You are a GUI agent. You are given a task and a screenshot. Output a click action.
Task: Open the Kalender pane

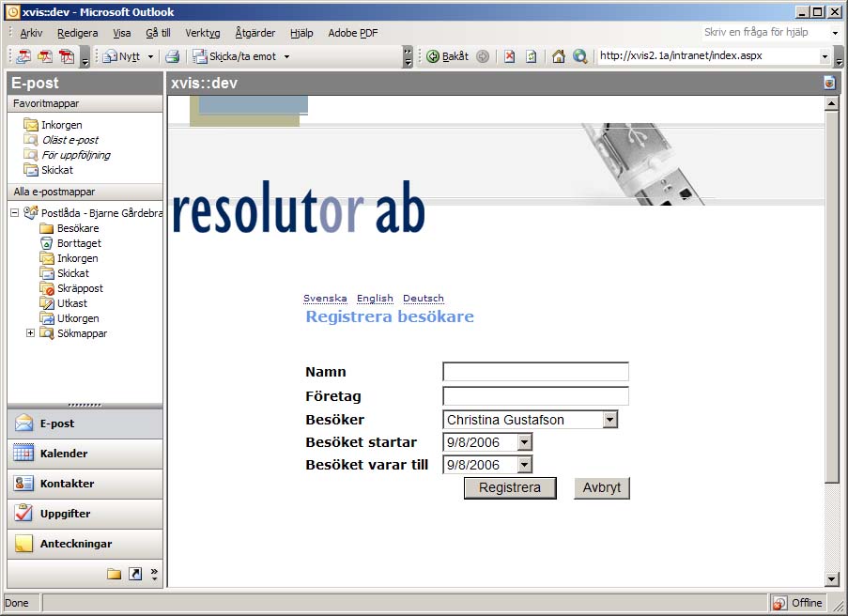point(85,454)
